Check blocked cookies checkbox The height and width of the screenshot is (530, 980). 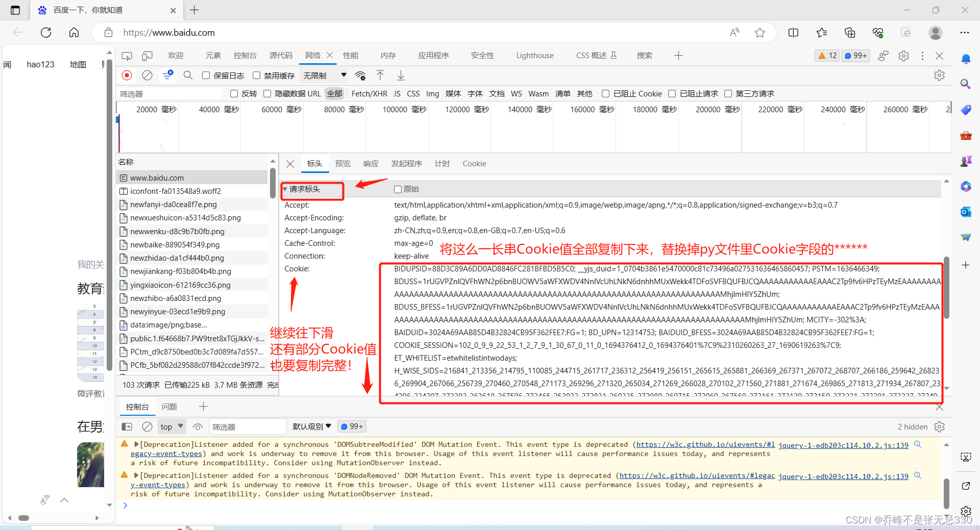click(605, 93)
